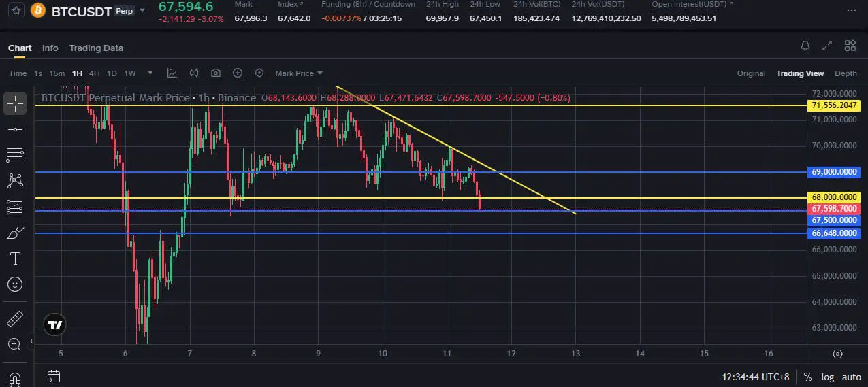Select the forecast position tool
The width and height of the screenshot is (868, 387).
[15, 207]
